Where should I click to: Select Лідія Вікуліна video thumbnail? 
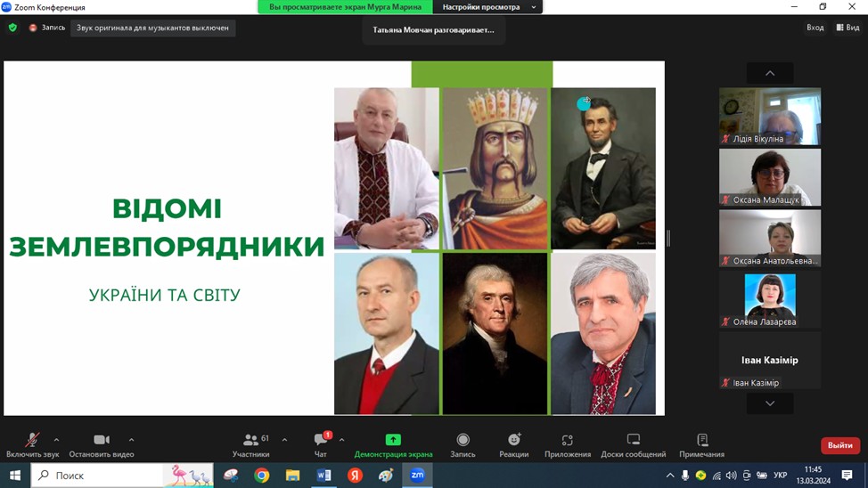point(769,116)
